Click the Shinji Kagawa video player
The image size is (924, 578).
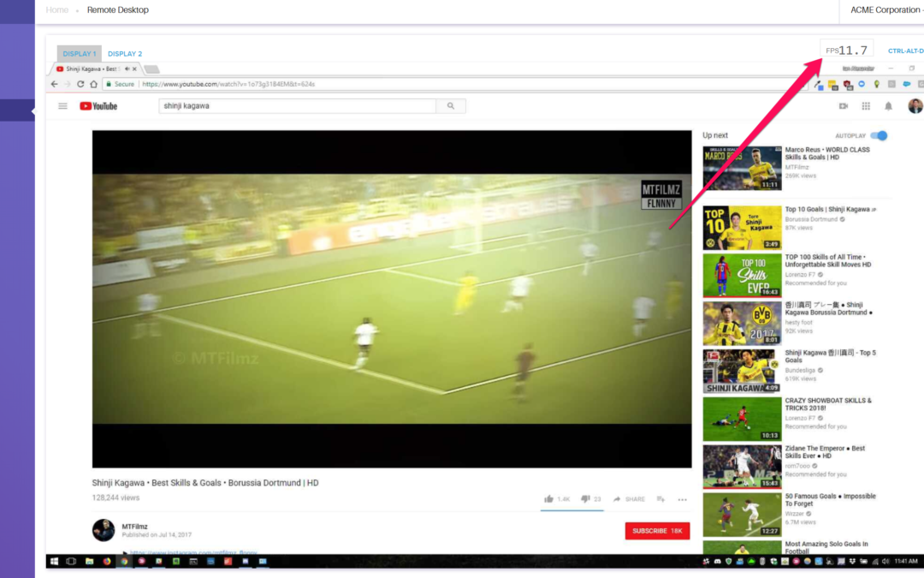392,299
